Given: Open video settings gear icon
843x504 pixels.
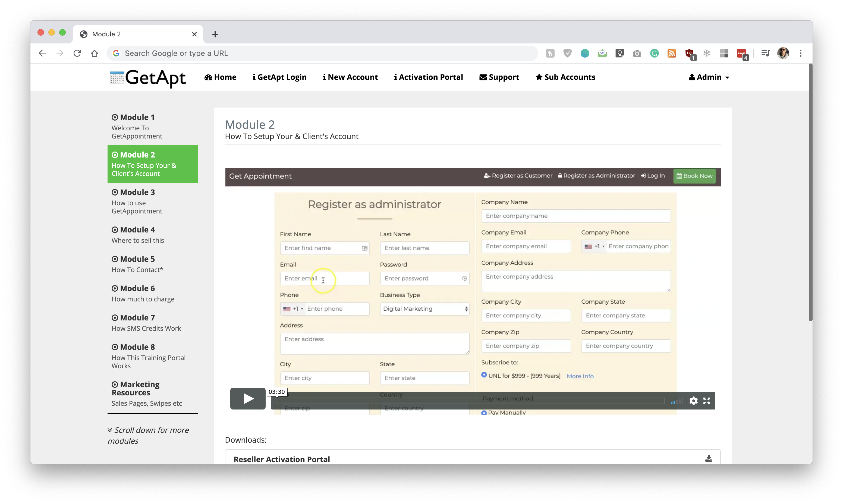Looking at the screenshot, I should pos(693,401).
